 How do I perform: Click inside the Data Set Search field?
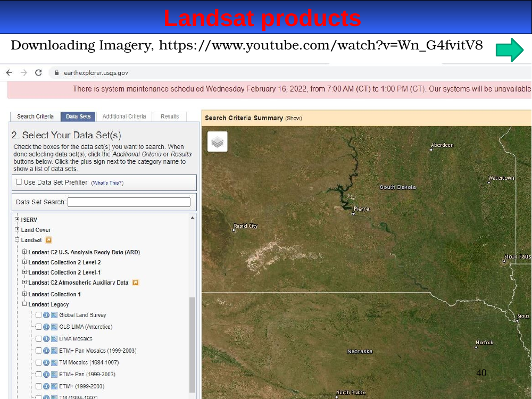[x=129, y=202]
